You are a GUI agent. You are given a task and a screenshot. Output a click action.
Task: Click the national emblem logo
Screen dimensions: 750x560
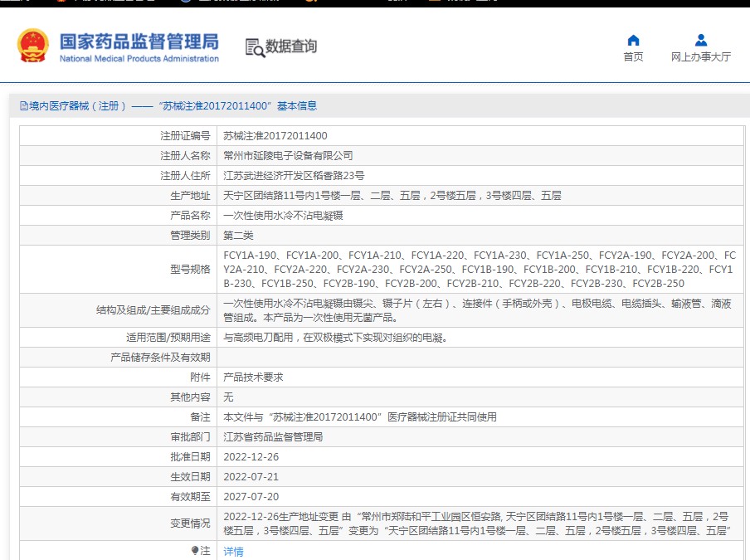[x=33, y=46]
